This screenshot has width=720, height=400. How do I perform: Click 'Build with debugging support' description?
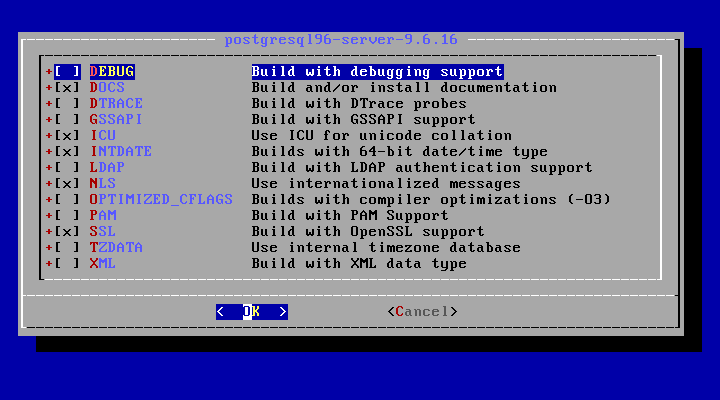click(x=377, y=72)
